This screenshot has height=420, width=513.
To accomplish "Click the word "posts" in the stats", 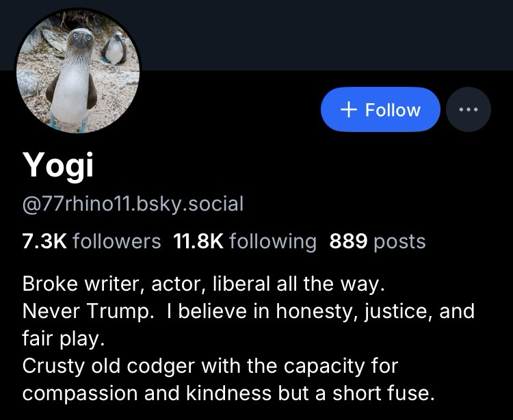I will point(399,241).
